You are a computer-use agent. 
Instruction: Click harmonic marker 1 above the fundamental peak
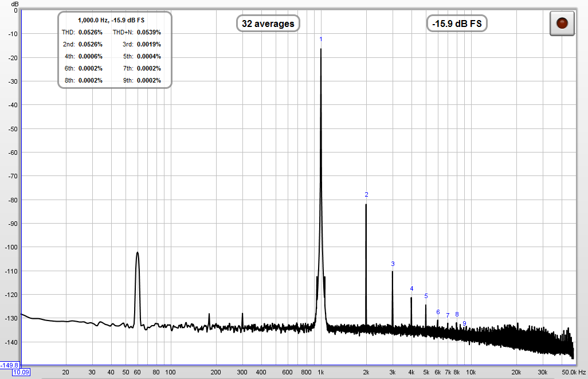pyautogui.click(x=320, y=39)
